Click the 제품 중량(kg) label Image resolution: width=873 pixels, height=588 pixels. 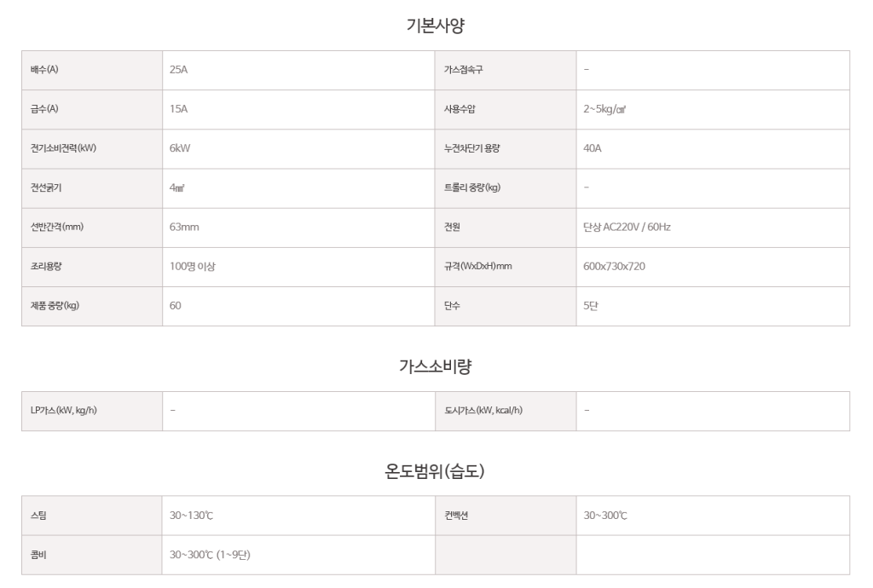pyautogui.click(x=55, y=305)
